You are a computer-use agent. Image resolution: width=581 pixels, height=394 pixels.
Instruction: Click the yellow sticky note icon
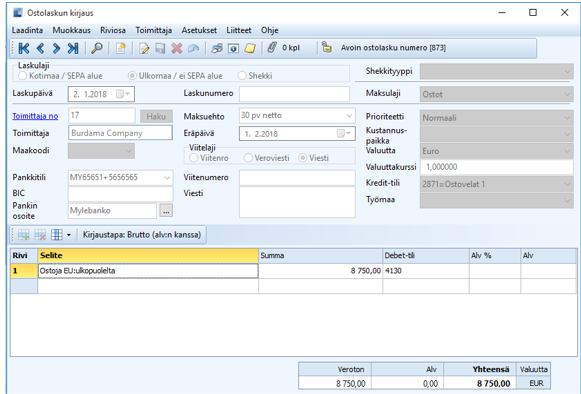[x=250, y=48]
